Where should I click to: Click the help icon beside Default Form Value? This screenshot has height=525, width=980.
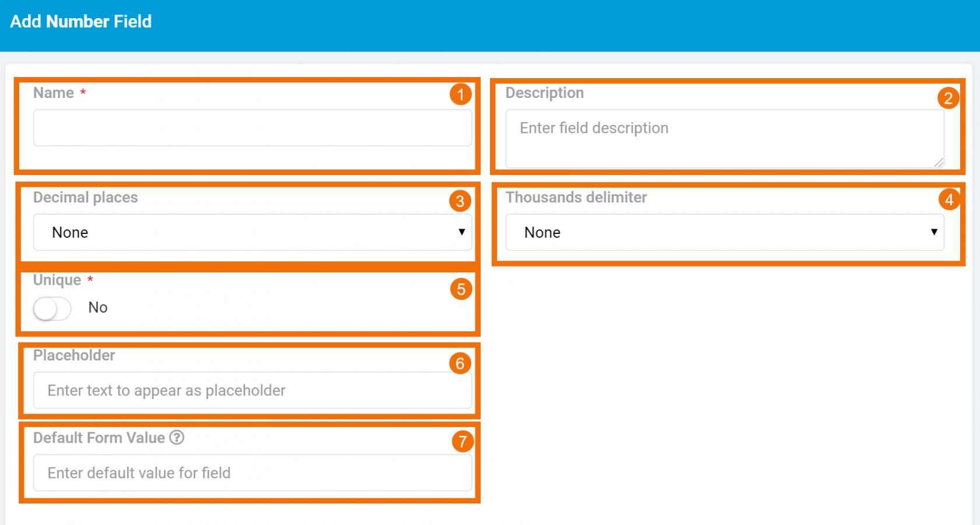point(177,437)
